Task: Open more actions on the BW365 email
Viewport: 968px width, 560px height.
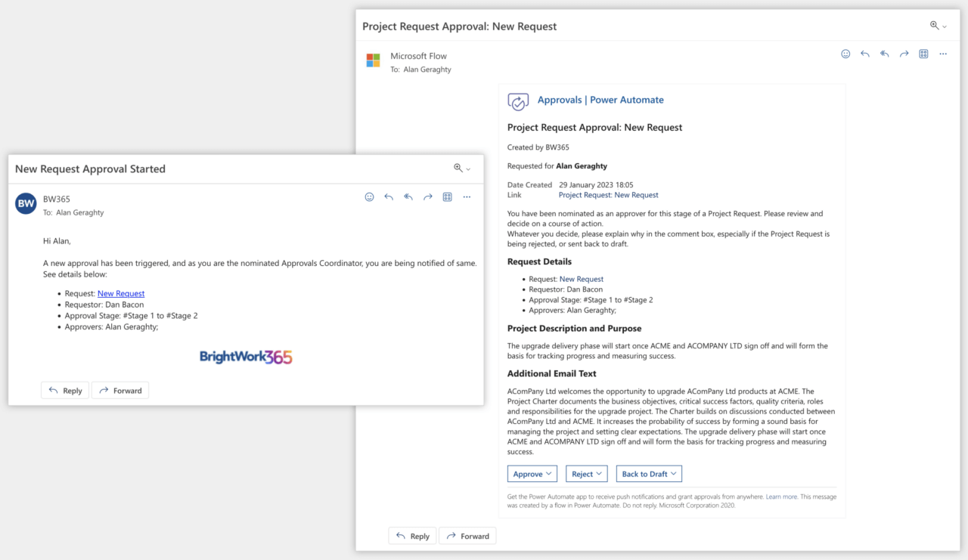Action: 467,196
